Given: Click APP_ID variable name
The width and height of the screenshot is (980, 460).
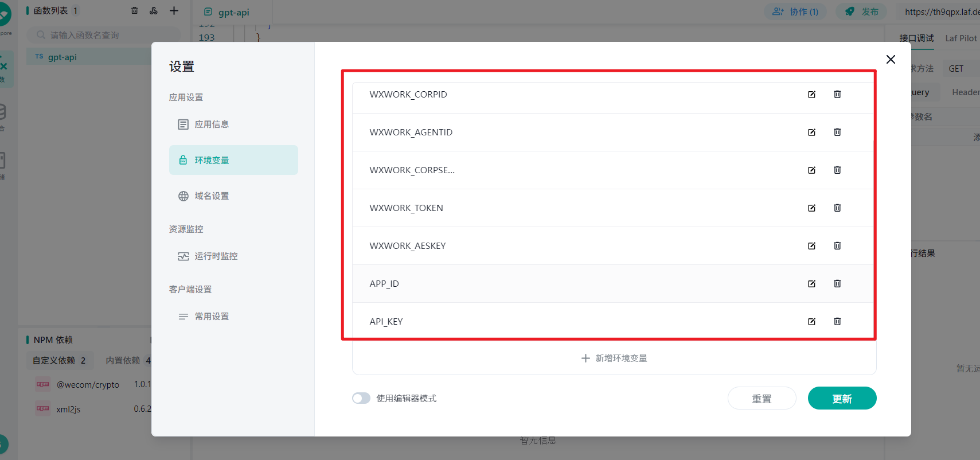Looking at the screenshot, I should 384,284.
